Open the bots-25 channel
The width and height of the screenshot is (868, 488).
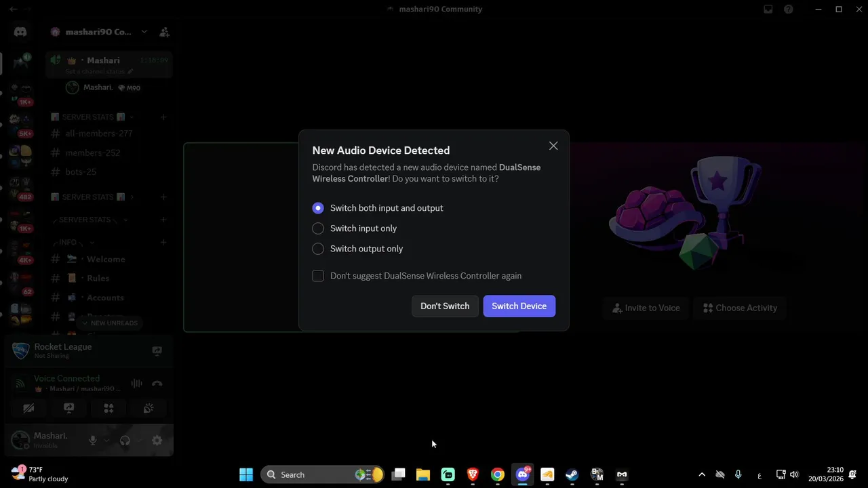[81, 171]
